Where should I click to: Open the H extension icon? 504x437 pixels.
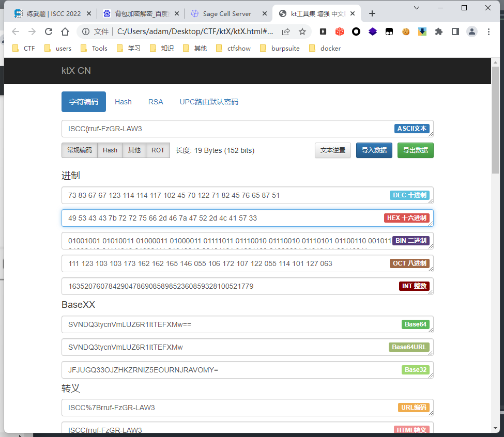pos(323,32)
